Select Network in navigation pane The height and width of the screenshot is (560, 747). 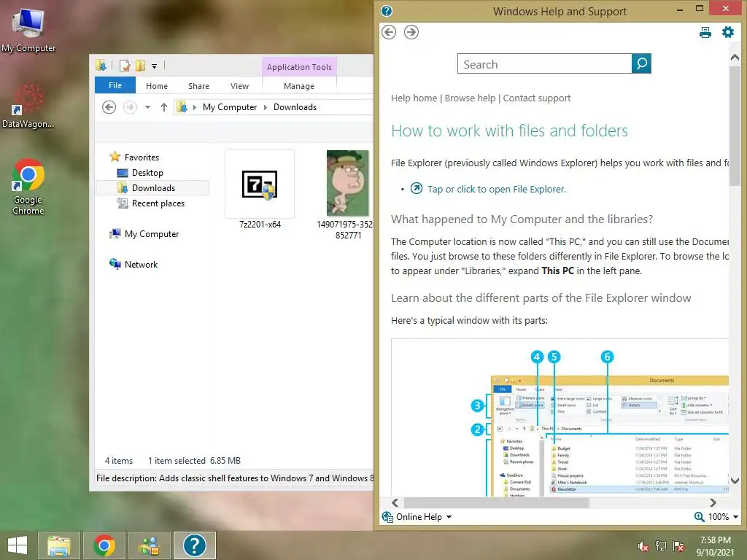141,264
